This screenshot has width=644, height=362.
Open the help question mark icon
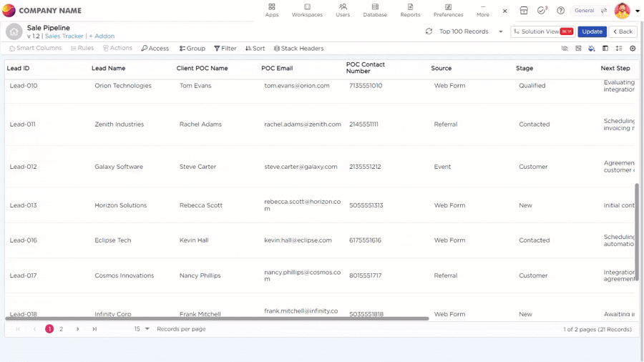pos(561,11)
